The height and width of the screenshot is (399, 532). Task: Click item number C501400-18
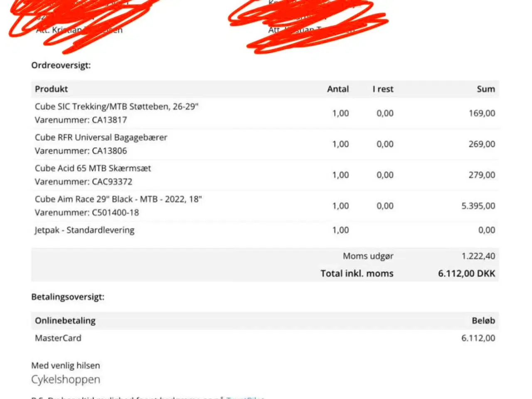115,212
